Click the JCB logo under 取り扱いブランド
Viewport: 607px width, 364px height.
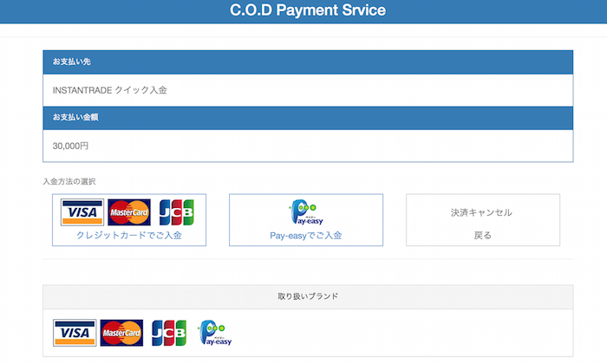(169, 333)
